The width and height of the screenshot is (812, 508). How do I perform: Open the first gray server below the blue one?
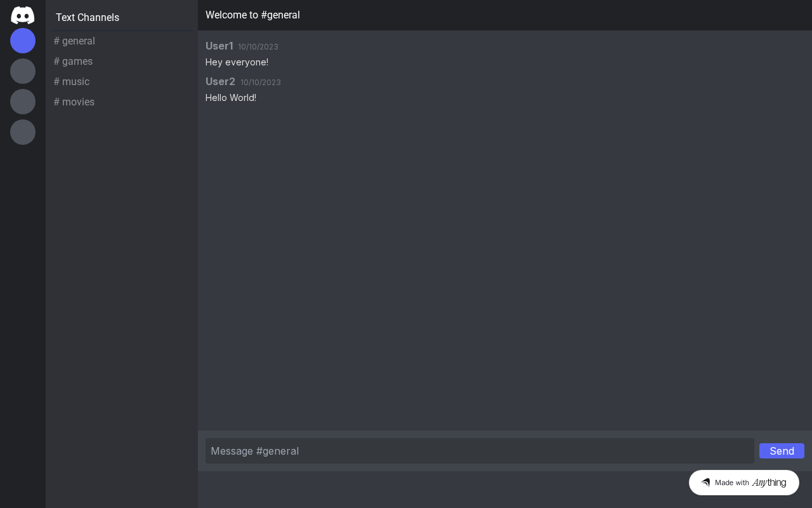(x=23, y=71)
